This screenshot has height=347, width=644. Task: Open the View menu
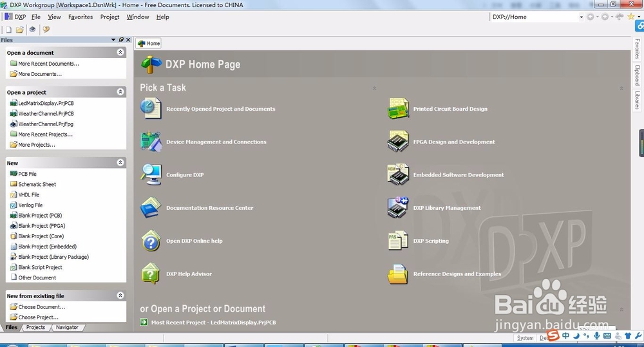(54, 17)
